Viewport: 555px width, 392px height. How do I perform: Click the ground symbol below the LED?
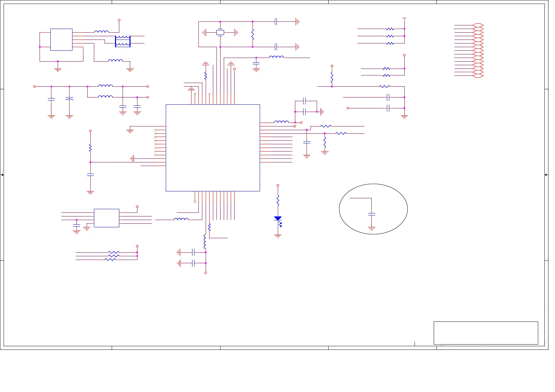(278, 236)
